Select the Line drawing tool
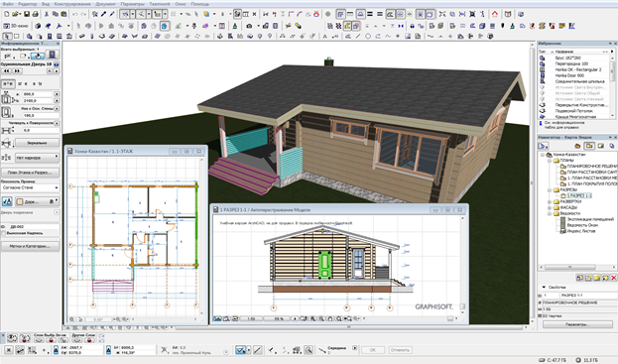Viewport: 618px width, 364px height. tap(358, 37)
